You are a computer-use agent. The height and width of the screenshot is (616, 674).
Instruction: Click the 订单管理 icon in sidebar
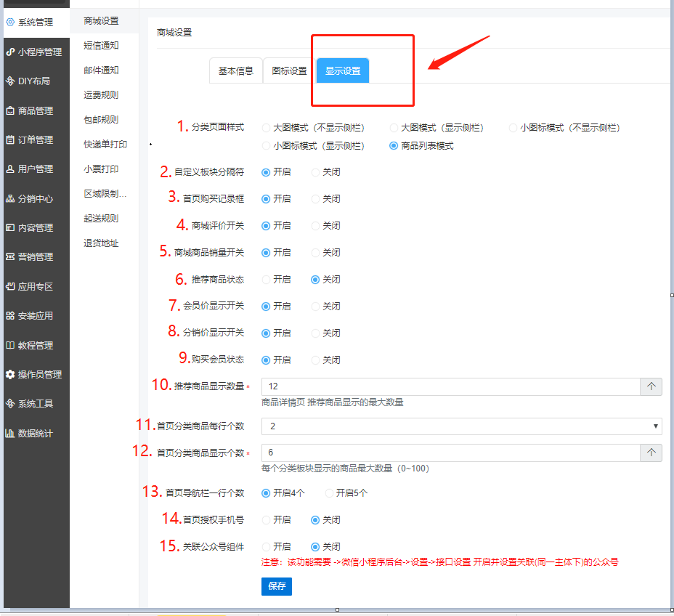tap(10, 140)
